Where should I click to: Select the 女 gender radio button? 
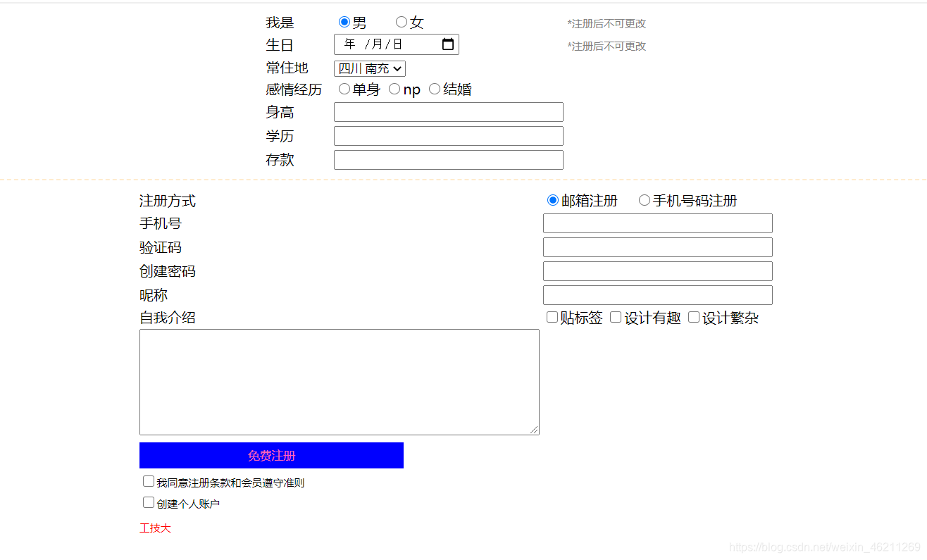(x=402, y=23)
